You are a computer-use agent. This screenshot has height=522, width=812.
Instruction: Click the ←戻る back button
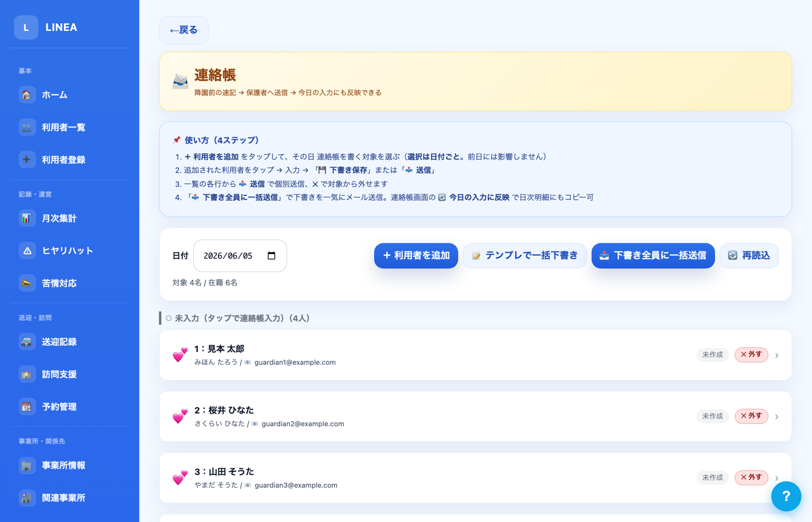tap(184, 30)
